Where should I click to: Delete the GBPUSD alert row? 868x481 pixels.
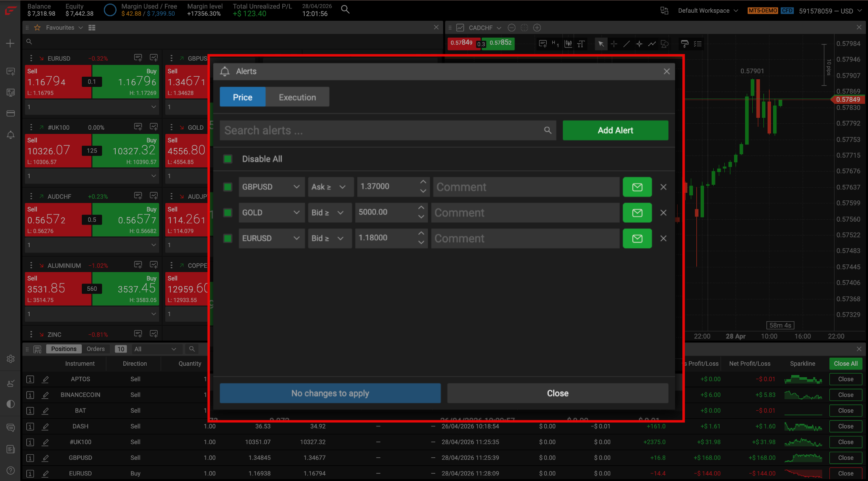coord(663,187)
